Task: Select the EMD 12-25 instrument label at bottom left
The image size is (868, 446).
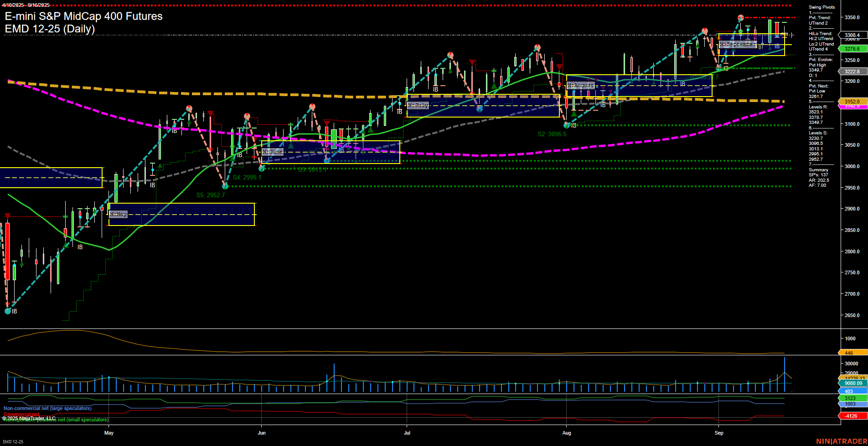Action: pos(12,441)
